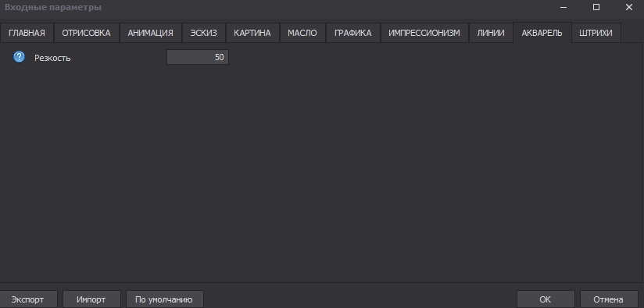Maximize the Входные параметры window

[596, 7]
